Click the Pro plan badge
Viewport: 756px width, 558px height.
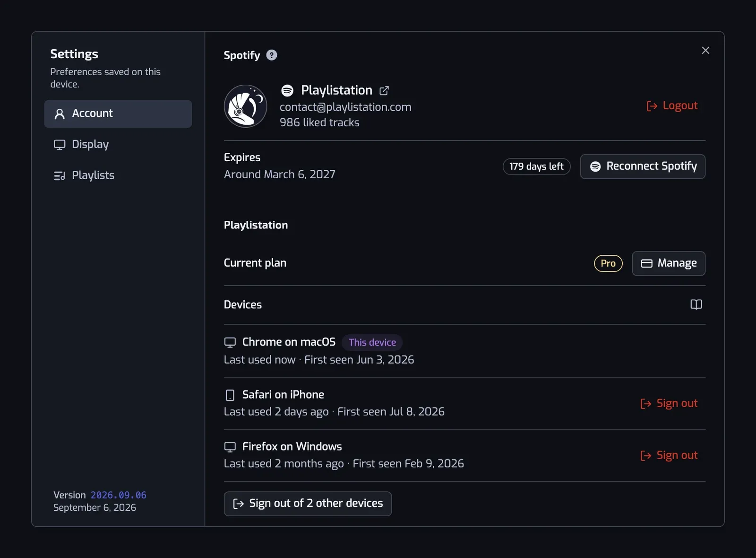608,263
